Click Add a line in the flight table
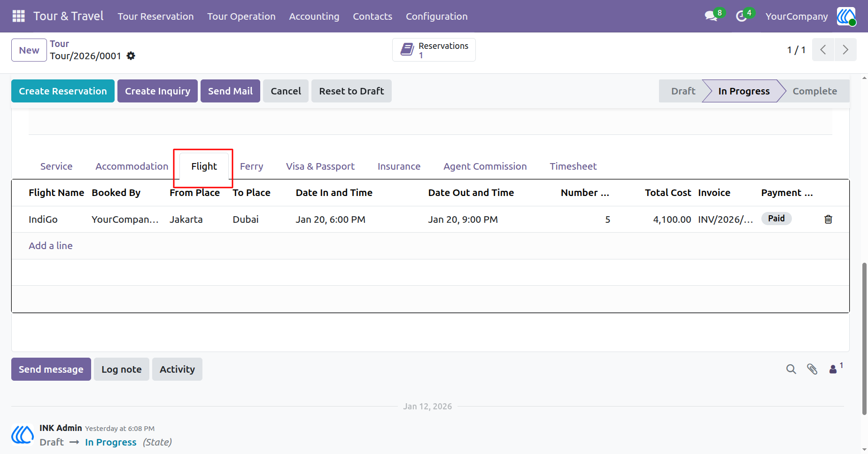Image resolution: width=868 pixels, height=454 pixels. pos(51,246)
